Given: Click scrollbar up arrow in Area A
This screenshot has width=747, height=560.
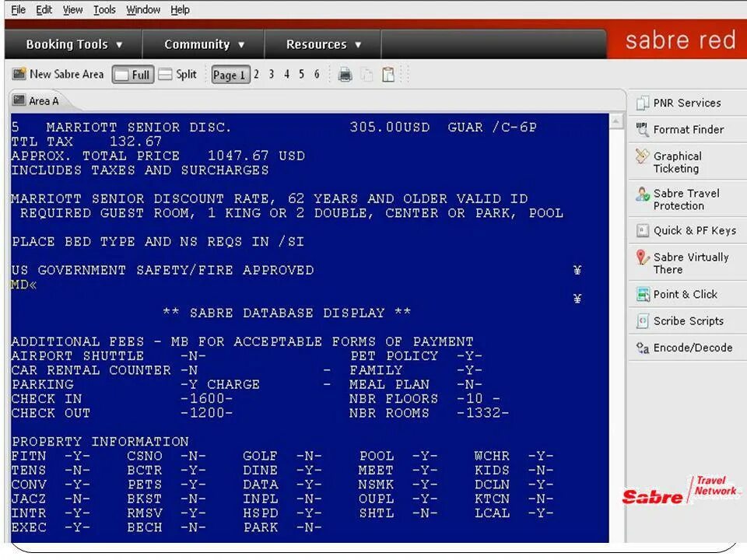Looking at the screenshot, I should [616, 121].
